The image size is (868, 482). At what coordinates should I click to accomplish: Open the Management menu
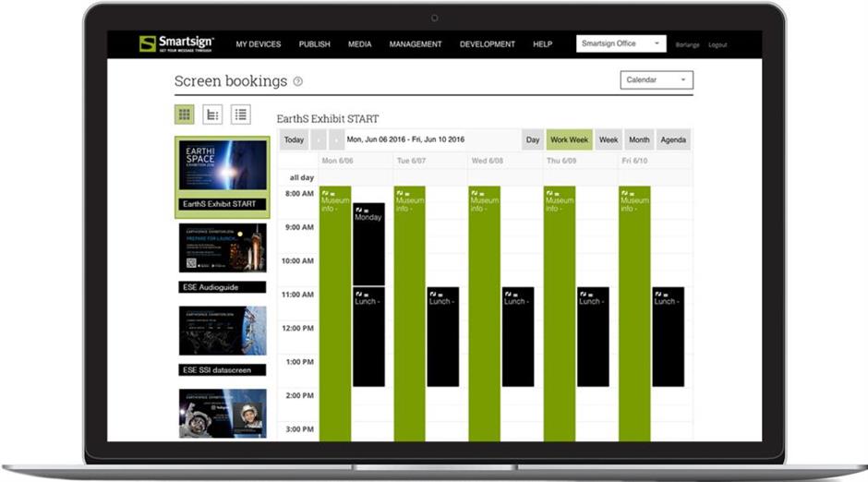(415, 44)
